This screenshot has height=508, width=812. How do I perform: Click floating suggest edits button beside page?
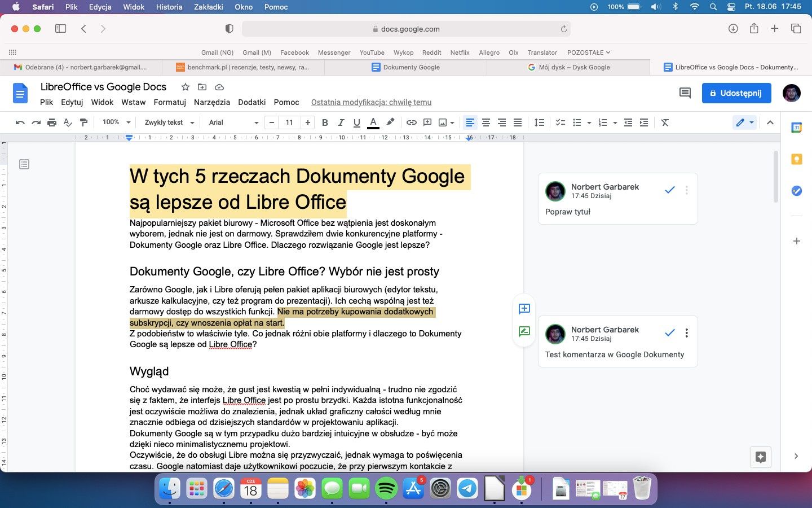(x=524, y=331)
